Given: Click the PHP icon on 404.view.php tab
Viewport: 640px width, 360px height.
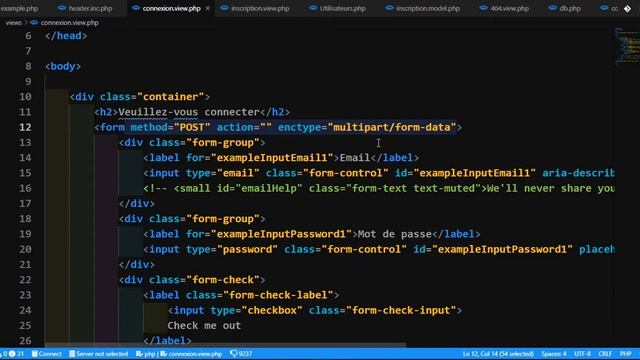Looking at the screenshot, I should [x=484, y=8].
